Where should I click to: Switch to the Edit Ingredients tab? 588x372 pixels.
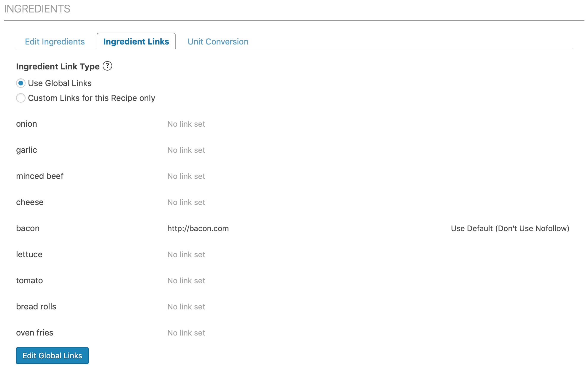[x=55, y=42]
